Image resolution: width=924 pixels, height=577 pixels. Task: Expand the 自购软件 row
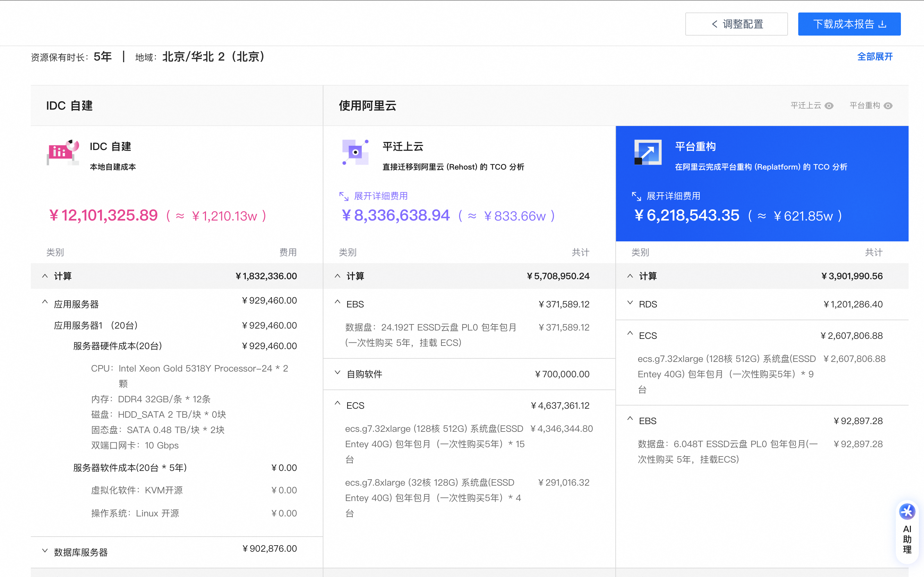(338, 373)
